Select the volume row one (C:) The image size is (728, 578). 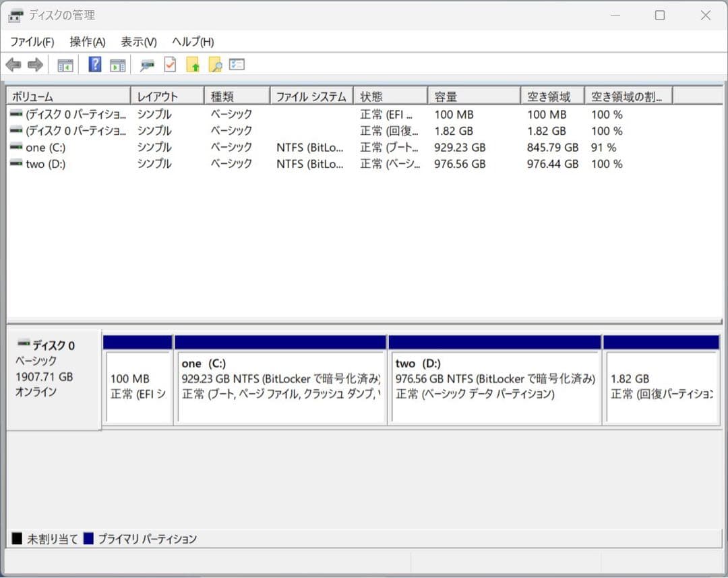[67, 147]
